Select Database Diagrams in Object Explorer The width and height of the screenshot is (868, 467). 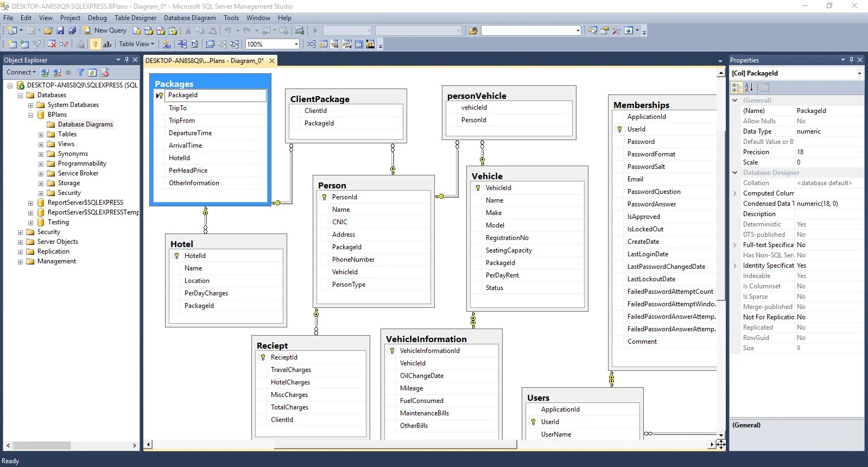[85, 124]
